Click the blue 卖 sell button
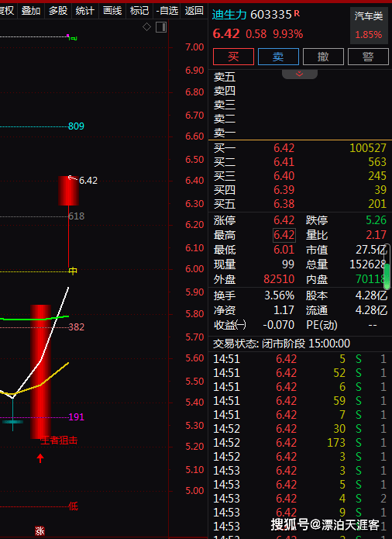 point(278,57)
